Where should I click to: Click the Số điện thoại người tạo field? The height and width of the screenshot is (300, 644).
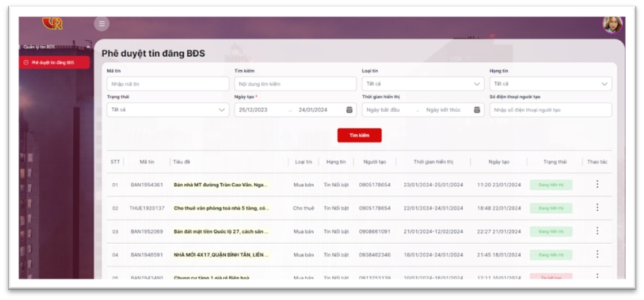(x=550, y=110)
